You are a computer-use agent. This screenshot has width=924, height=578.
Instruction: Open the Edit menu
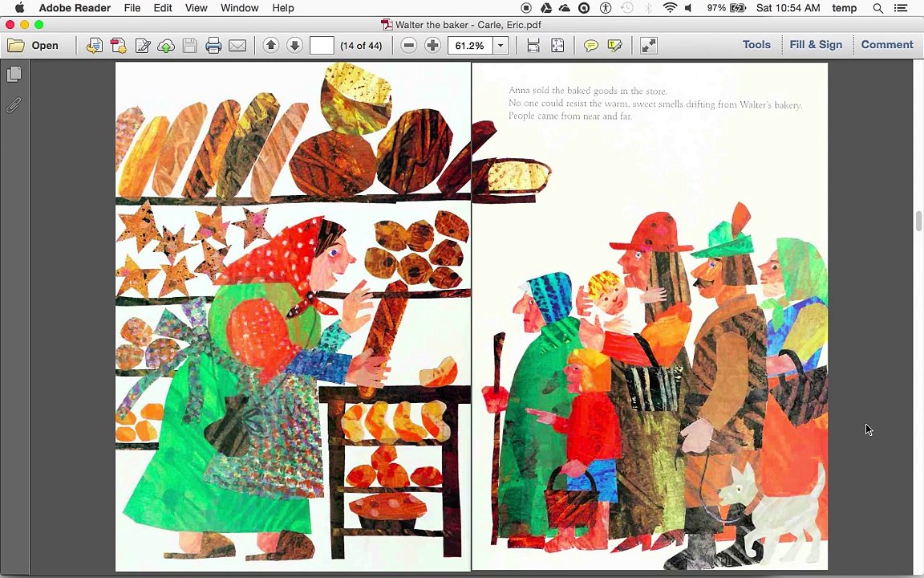[163, 8]
